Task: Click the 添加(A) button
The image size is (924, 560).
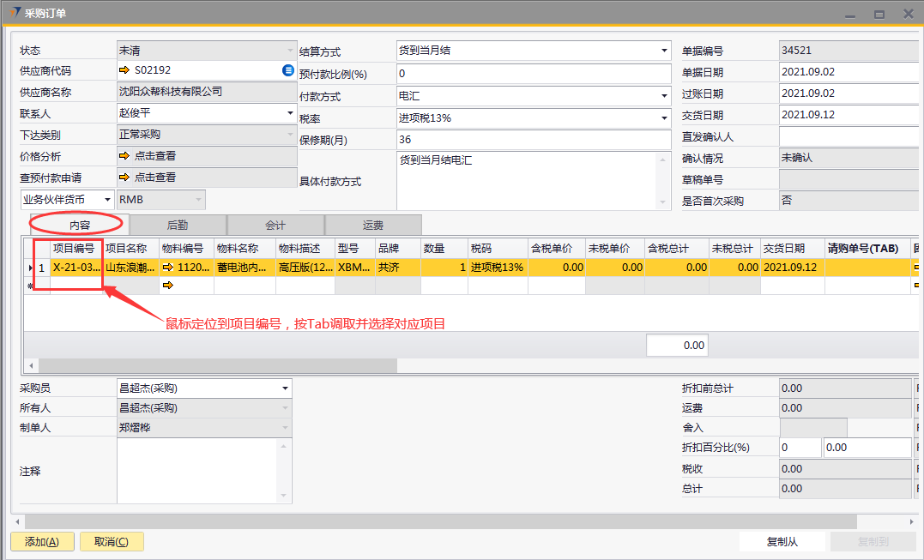Action: click(x=41, y=542)
